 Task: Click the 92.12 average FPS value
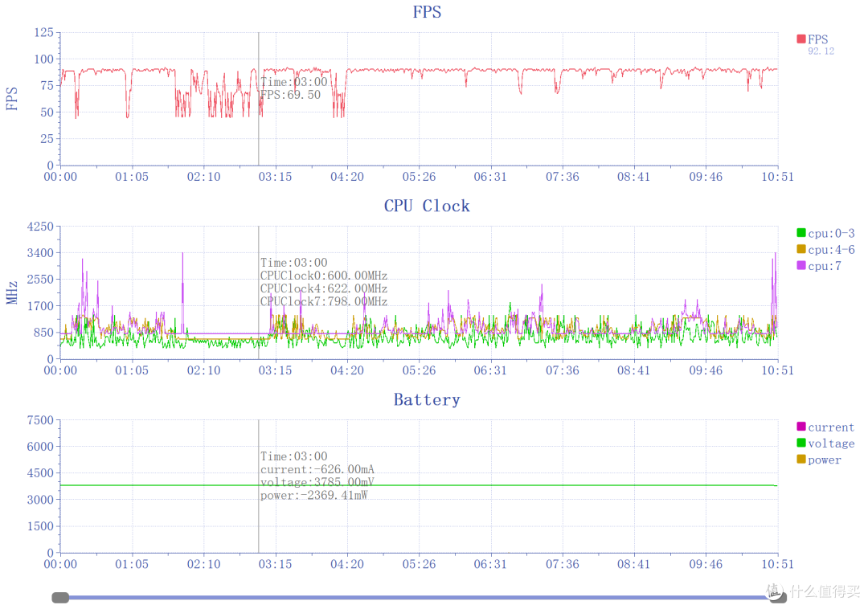821,51
